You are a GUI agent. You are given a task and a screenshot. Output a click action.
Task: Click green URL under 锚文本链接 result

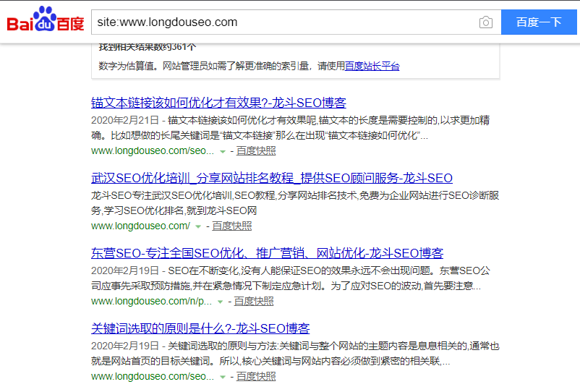point(153,151)
